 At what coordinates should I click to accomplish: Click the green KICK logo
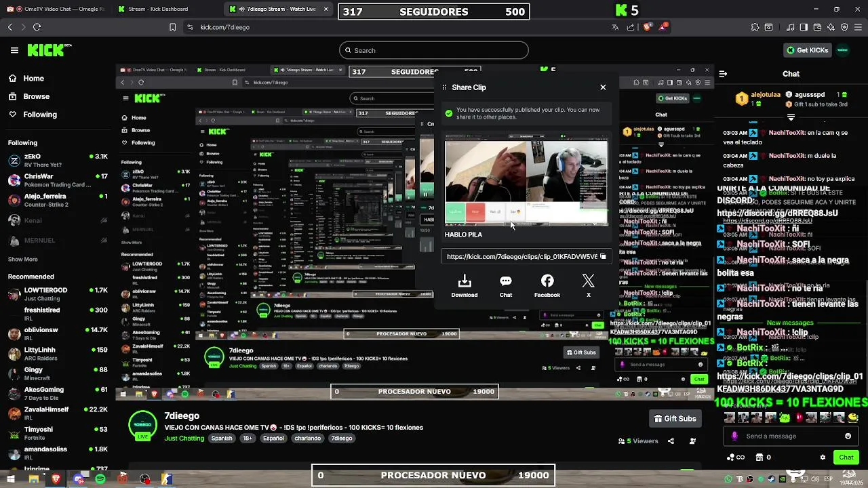(x=48, y=50)
